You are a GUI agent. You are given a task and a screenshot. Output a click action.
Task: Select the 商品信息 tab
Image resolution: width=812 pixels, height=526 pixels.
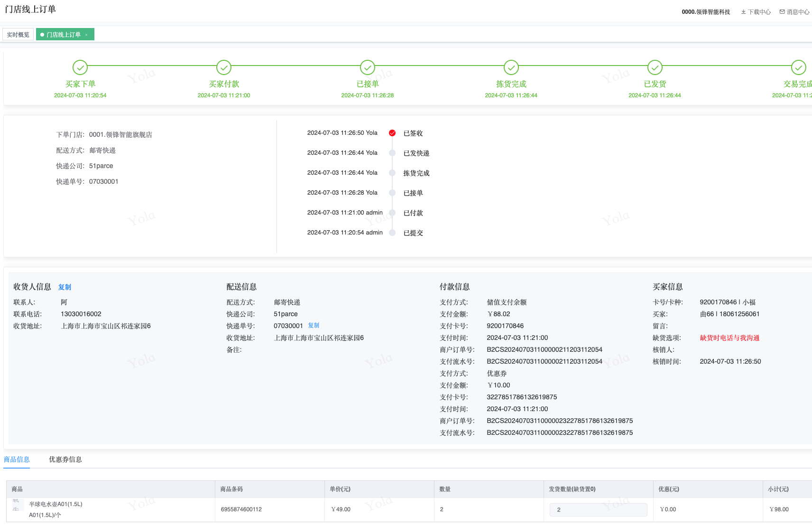click(17, 460)
